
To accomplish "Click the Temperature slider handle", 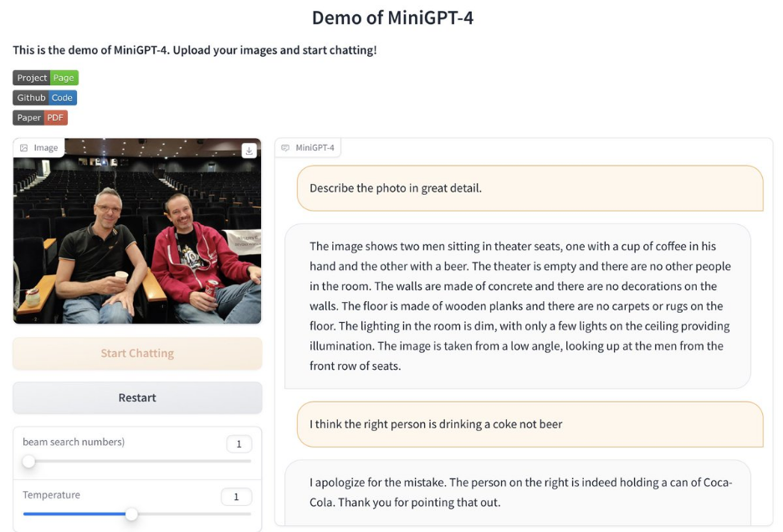I will (131, 514).
